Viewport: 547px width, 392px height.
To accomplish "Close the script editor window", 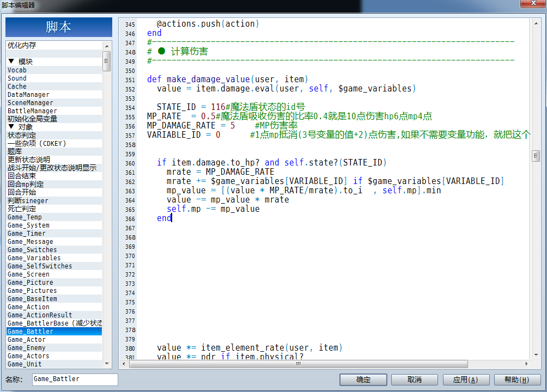I will click(x=533, y=3).
